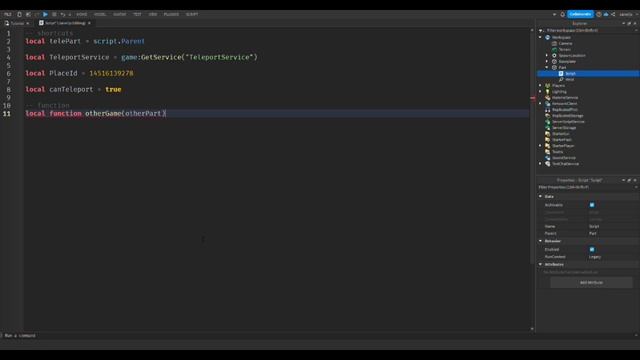
Task: Expand the NetworkClient node
Action: pos(540,104)
